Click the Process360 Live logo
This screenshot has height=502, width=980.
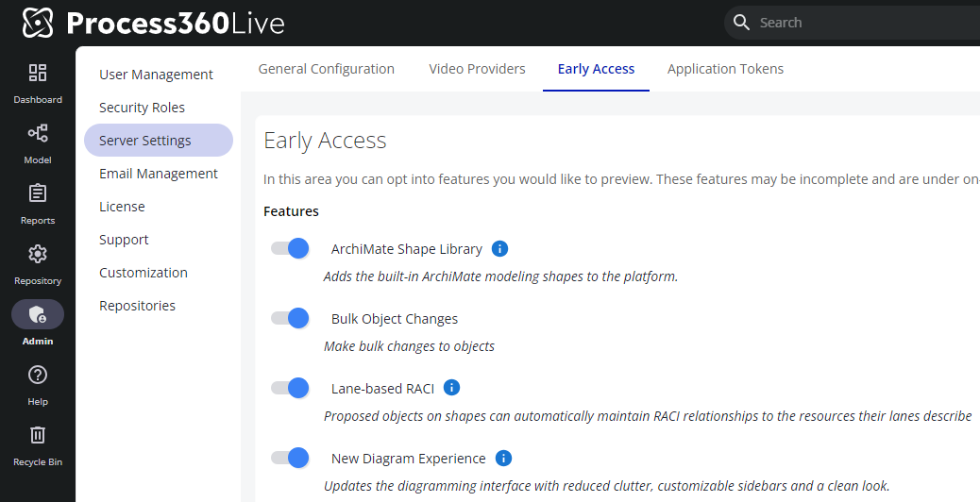pos(153,23)
